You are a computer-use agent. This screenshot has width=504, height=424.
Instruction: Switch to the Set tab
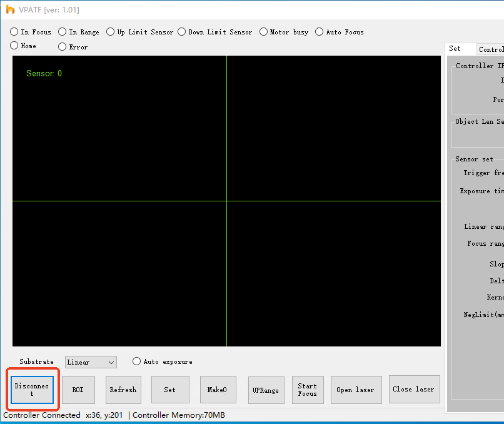point(455,49)
